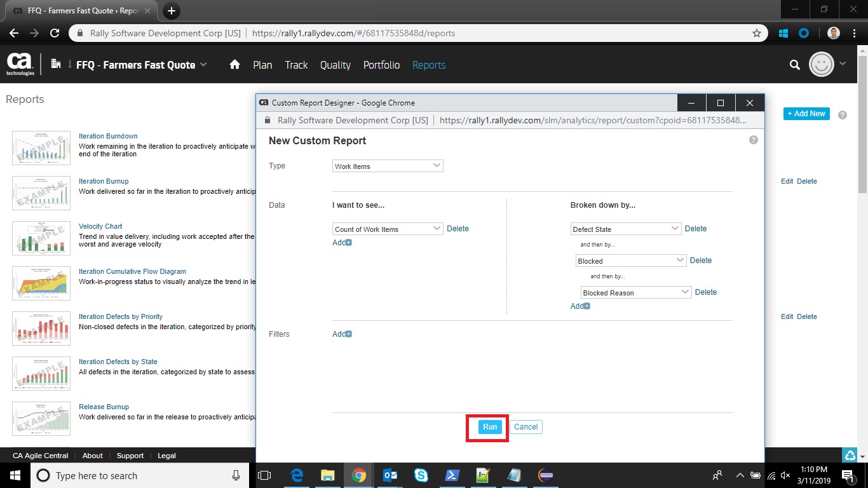Open the Defect State breakdown dropdown

click(626, 229)
